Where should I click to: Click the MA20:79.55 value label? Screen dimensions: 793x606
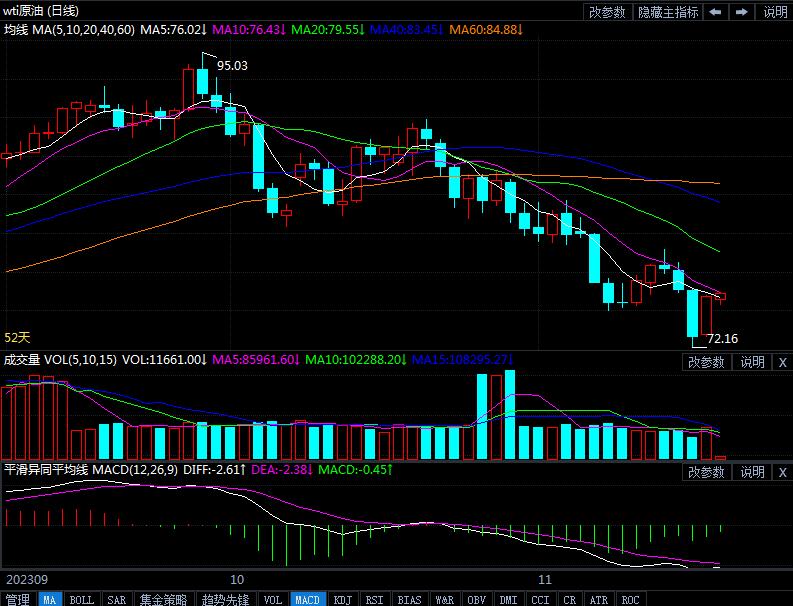tap(328, 29)
